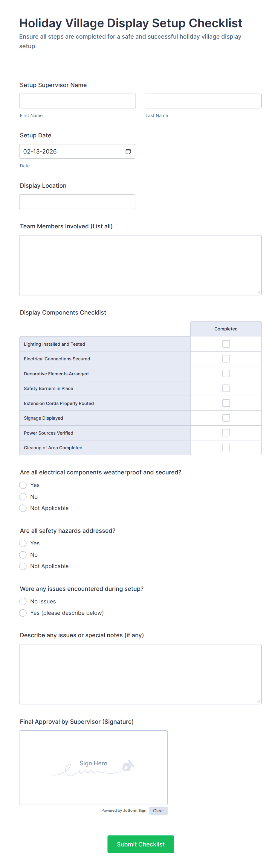The width and height of the screenshot is (278, 868).
Task: Click the Display Location field
Action: (77, 201)
